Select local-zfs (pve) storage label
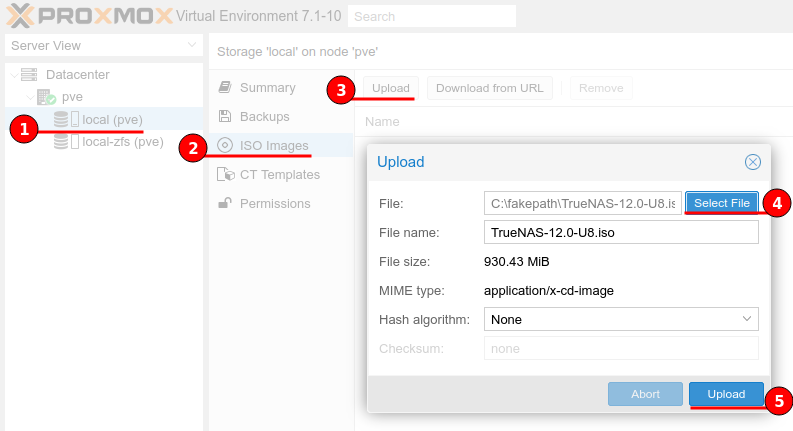793x431 pixels. (x=123, y=142)
